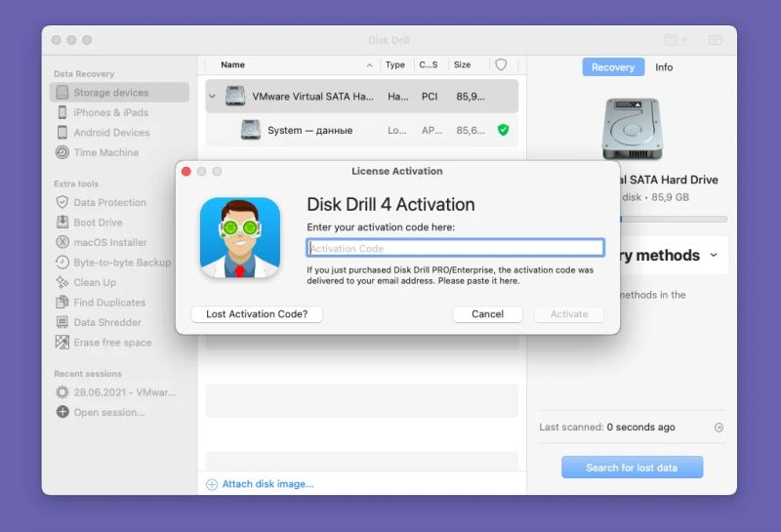Screen dimensions: 781x532
Task: Open session from Recent sessions
Action: pyautogui.click(x=109, y=413)
